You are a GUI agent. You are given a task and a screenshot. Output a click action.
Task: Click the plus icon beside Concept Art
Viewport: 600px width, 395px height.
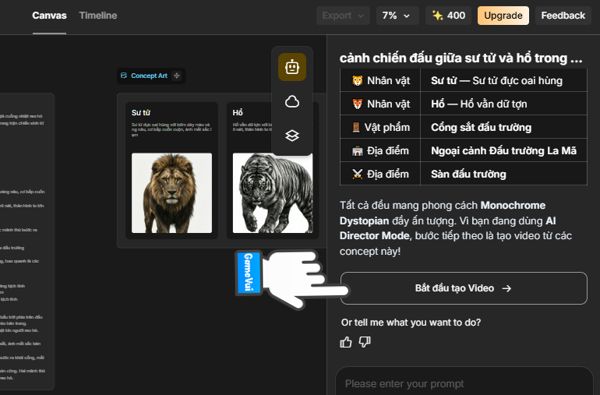[x=177, y=76]
